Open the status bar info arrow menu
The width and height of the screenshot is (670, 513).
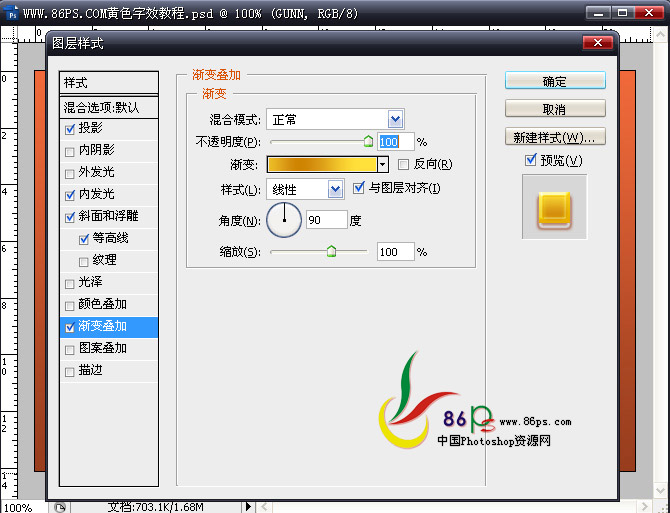coord(248,507)
